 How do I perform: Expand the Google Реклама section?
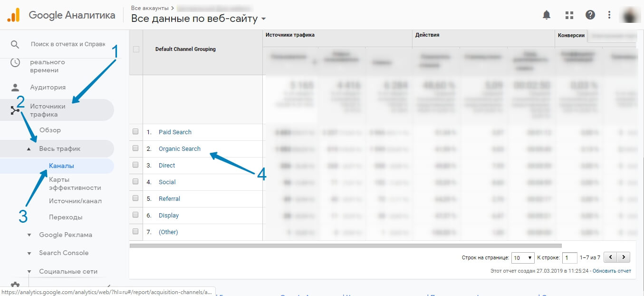point(29,235)
